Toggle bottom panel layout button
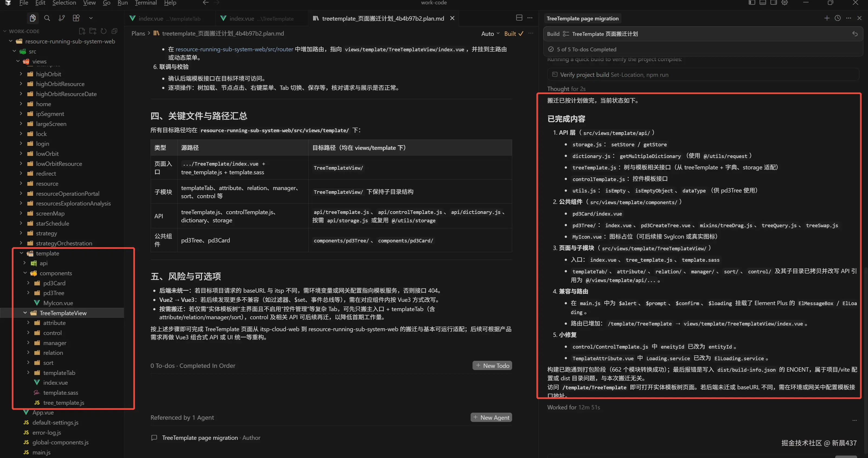This screenshot has width=868, height=458. click(x=762, y=3)
